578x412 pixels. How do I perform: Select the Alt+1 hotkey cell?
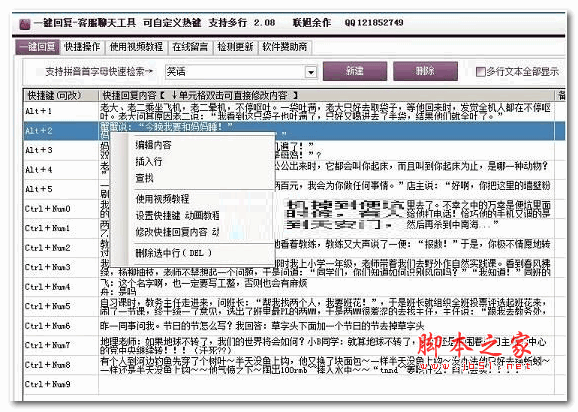coord(61,111)
